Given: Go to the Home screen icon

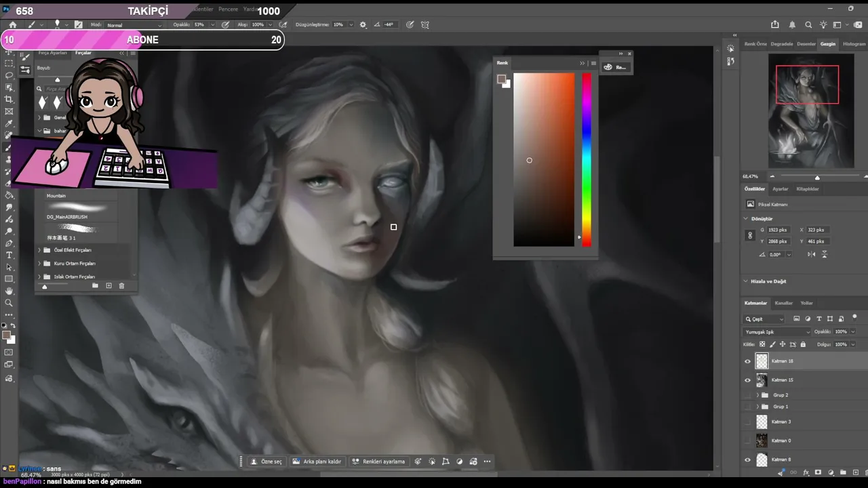Looking at the screenshot, I should [x=12, y=25].
